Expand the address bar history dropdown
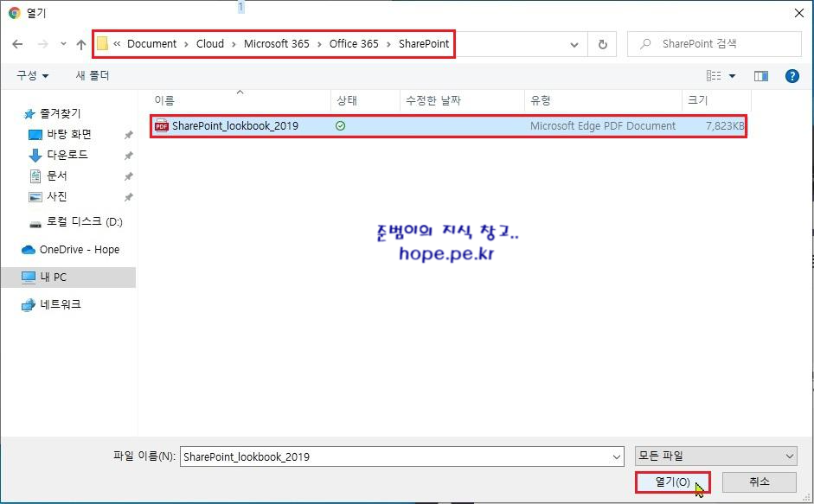Image resolution: width=814 pixels, height=504 pixels. [574, 45]
